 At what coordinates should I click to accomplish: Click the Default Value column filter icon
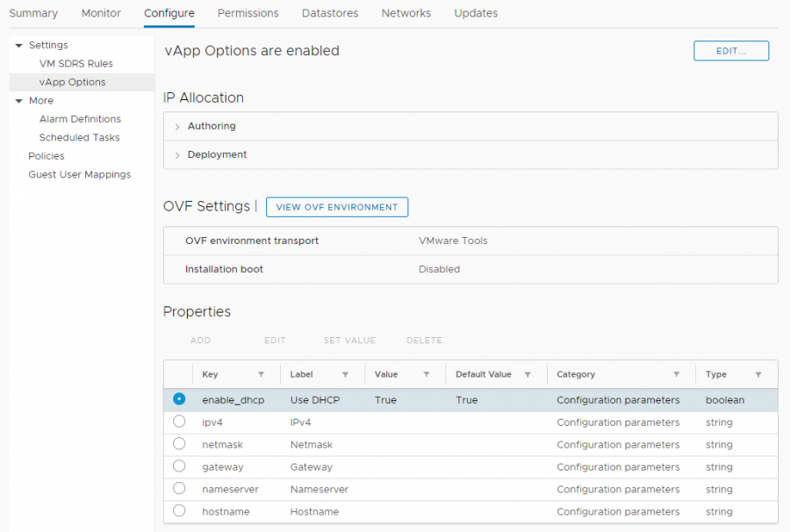click(x=528, y=375)
